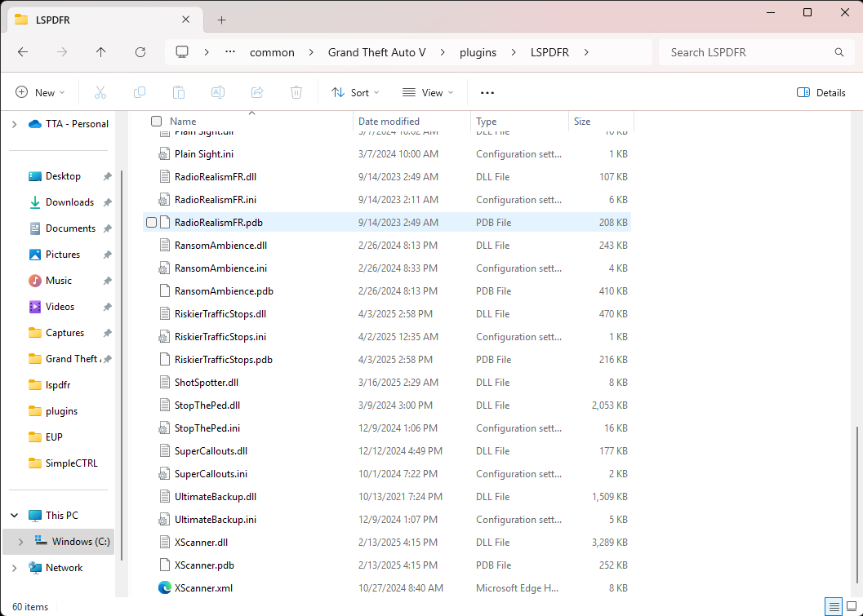Click the StopThePed.ini gear file icon

tap(165, 428)
